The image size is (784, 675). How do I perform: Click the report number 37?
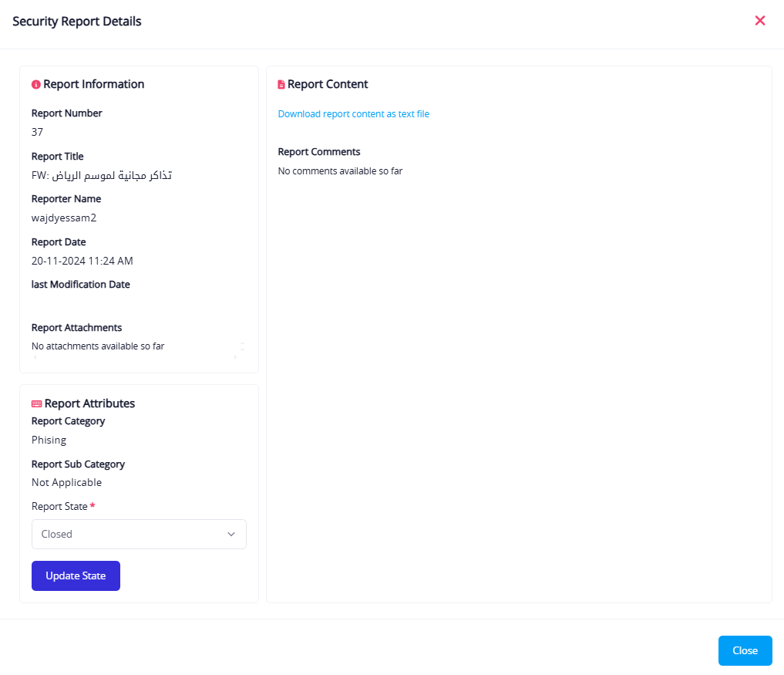coord(37,132)
